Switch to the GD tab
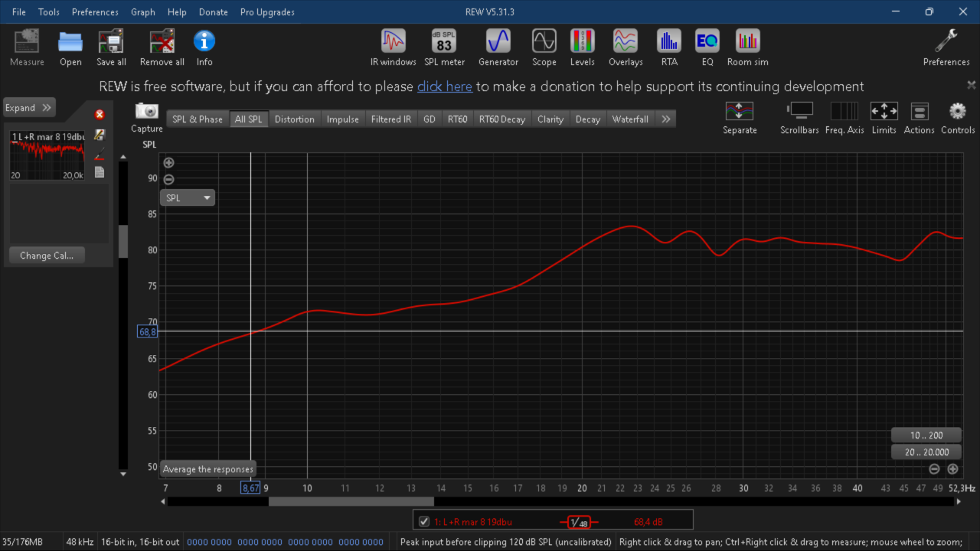The height and width of the screenshot is (551, 980). click(x=430, y=119)
